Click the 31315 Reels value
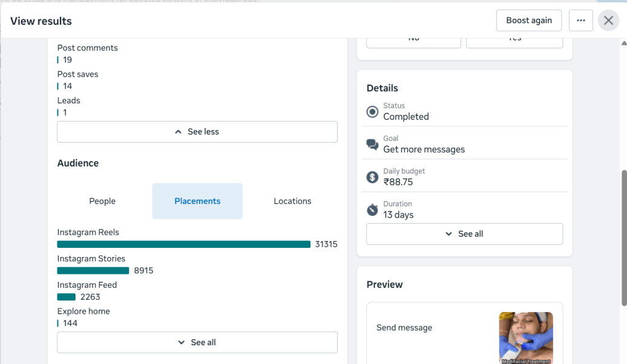The width and height of the screenshot is (627, 364). click(x=326, y=244)
